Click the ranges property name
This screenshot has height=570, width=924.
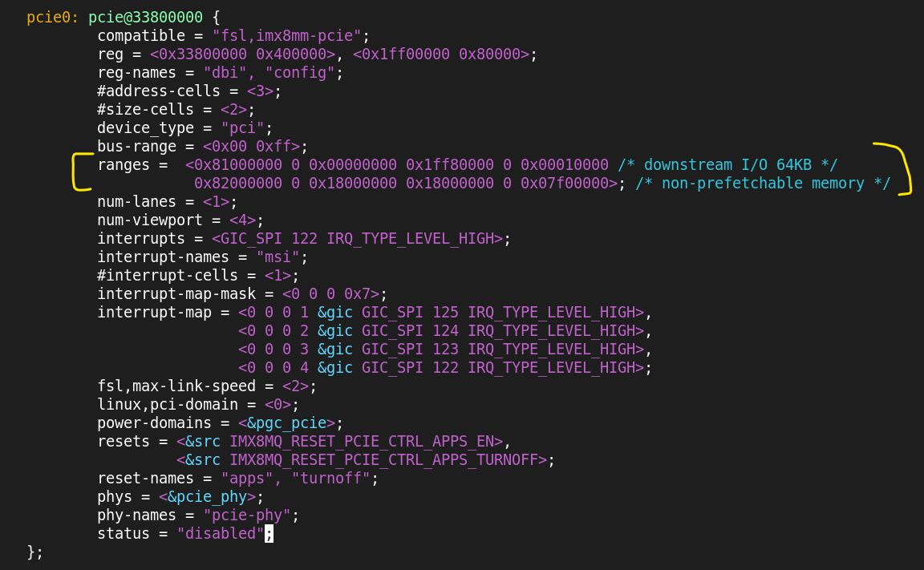(124, 165)
